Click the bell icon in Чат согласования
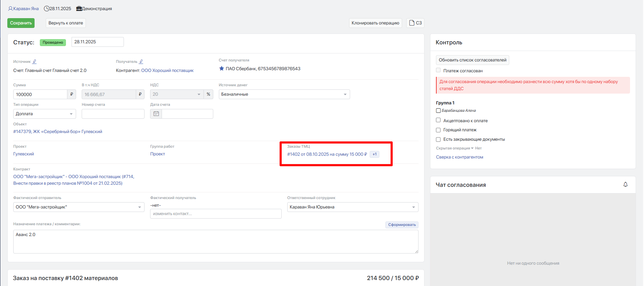Viewport: 644px width, 286px height. pyautogui.click(x=626, y=184)
